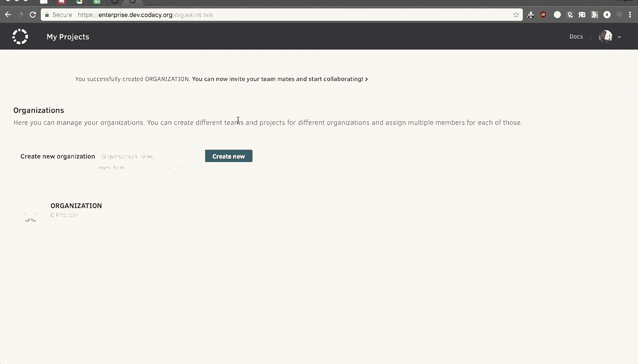Follow the invite your team mates link

pos(279,79)
